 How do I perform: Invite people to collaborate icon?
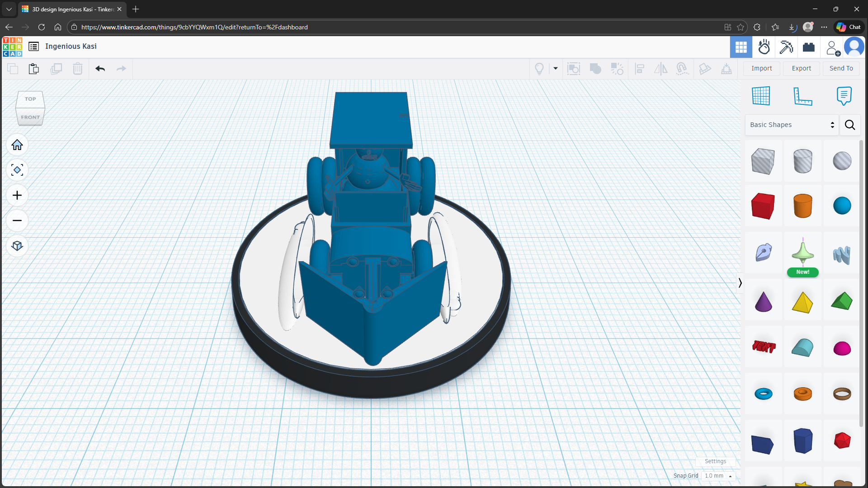[x=833, y=48]
